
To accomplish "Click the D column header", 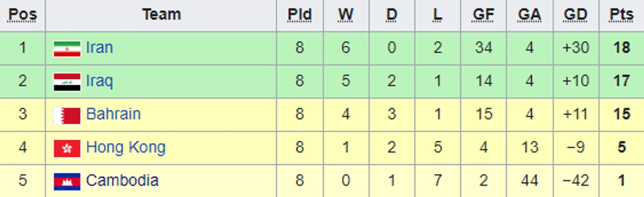I will click(392, 15).
